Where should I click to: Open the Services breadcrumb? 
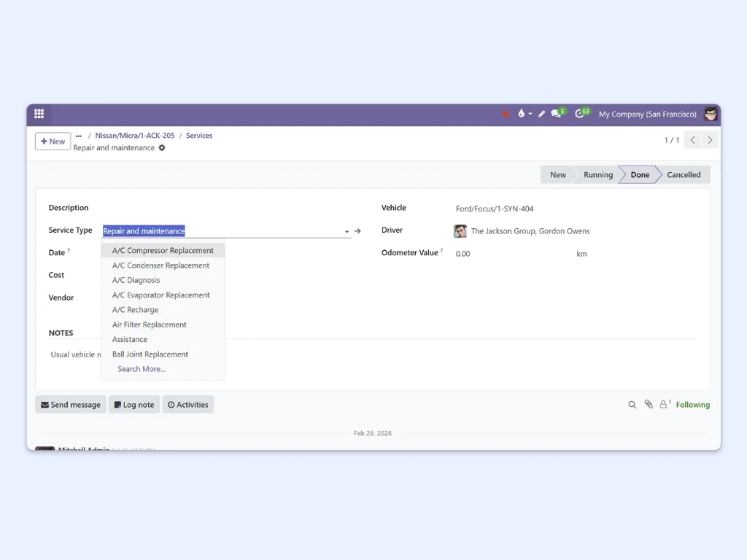click(198, 135)
